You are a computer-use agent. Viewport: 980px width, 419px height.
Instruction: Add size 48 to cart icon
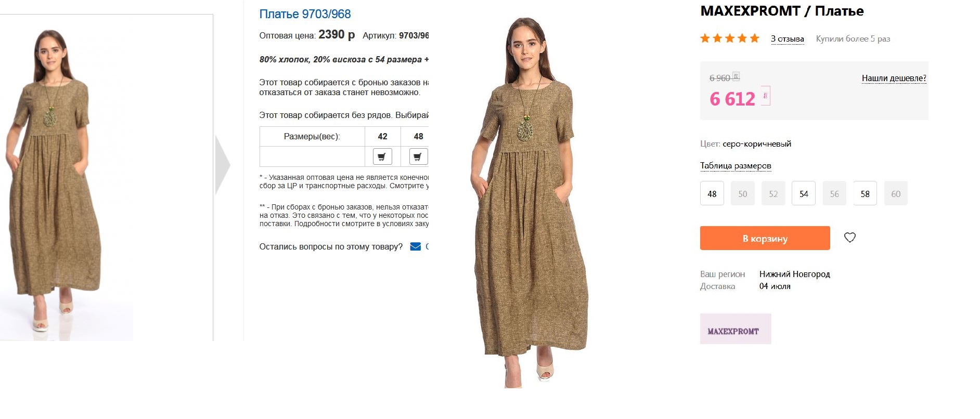coord(418,156)
